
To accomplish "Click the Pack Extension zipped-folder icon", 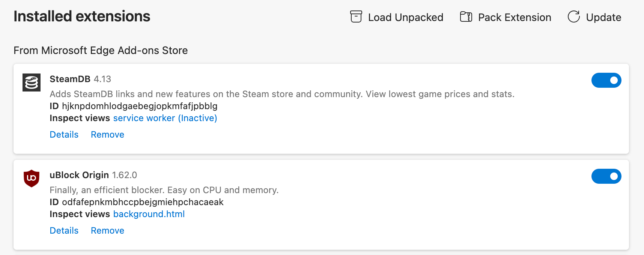I will 466,17.
